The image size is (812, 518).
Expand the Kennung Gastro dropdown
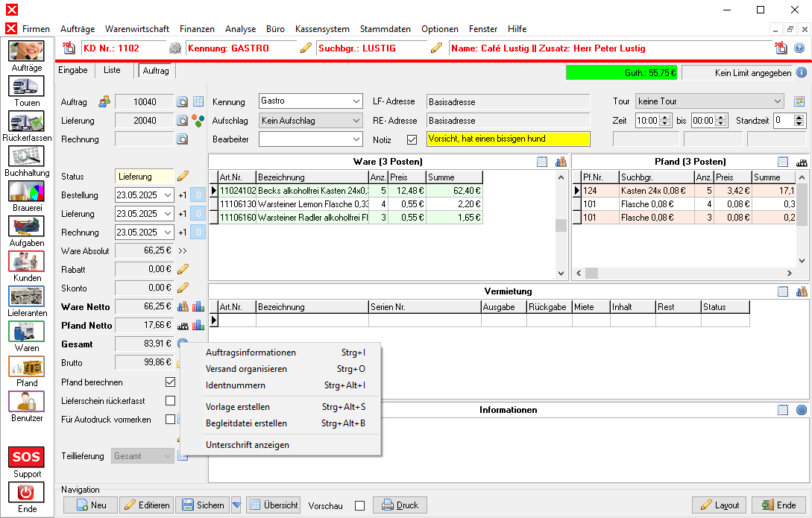pyautogui.click(x=355, y=101)
